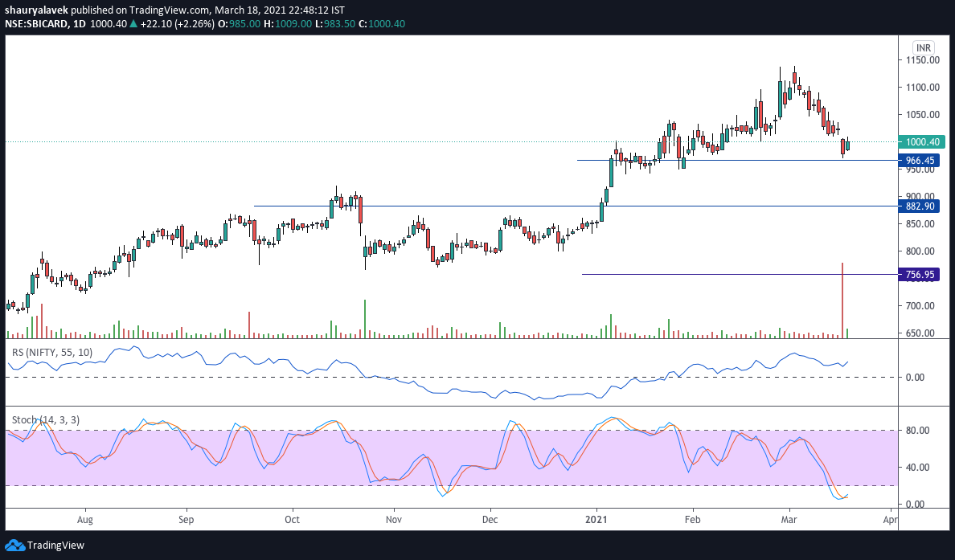
Task: Click the Stoch (14, 3, 3) indicator label
Action: [46, 419]
